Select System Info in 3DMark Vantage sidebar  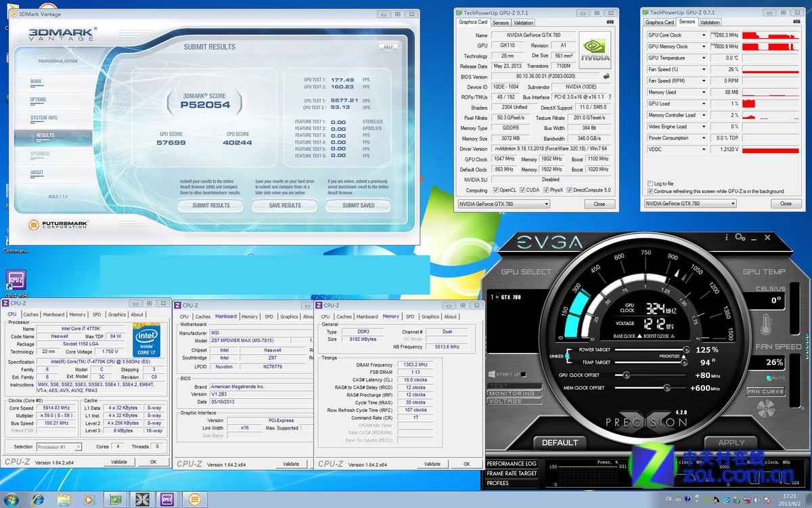pyautogui.click(x=44, y=118)
